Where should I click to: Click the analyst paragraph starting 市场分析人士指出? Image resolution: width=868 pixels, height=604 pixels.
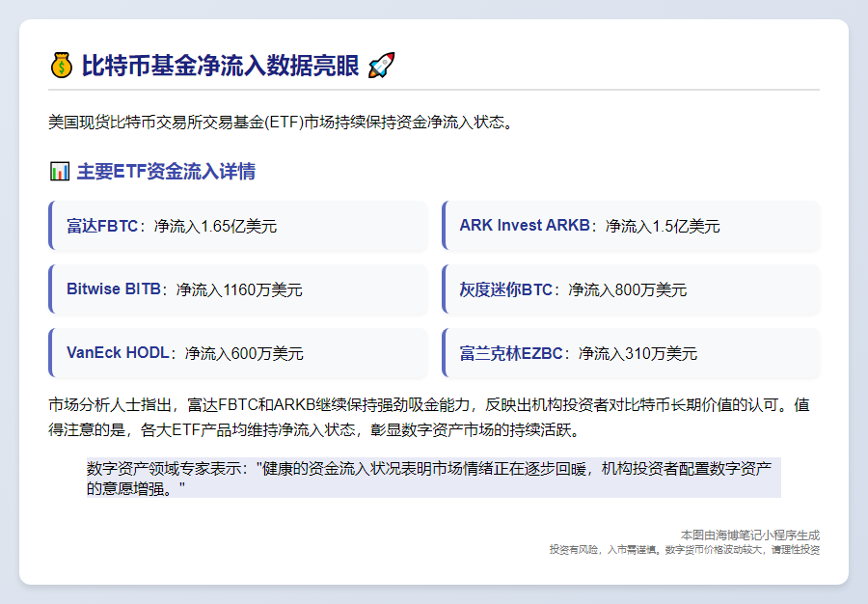coord(429,418)
